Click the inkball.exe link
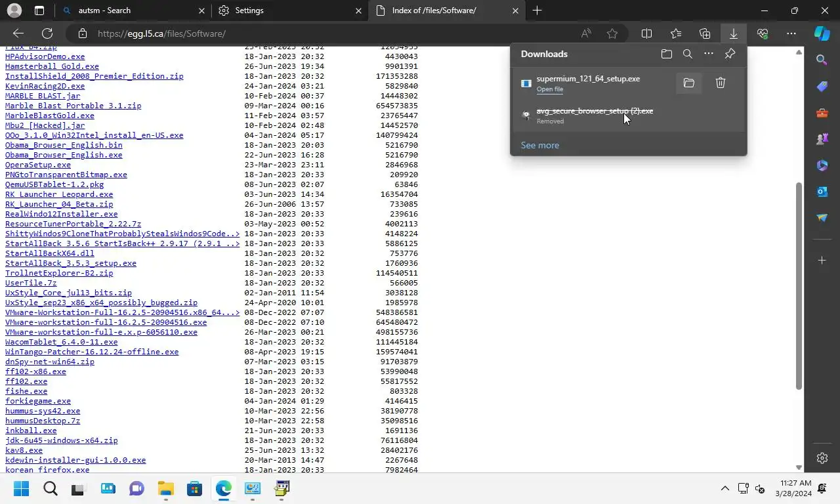Screen dimensions: 840x504 (31, 430)
